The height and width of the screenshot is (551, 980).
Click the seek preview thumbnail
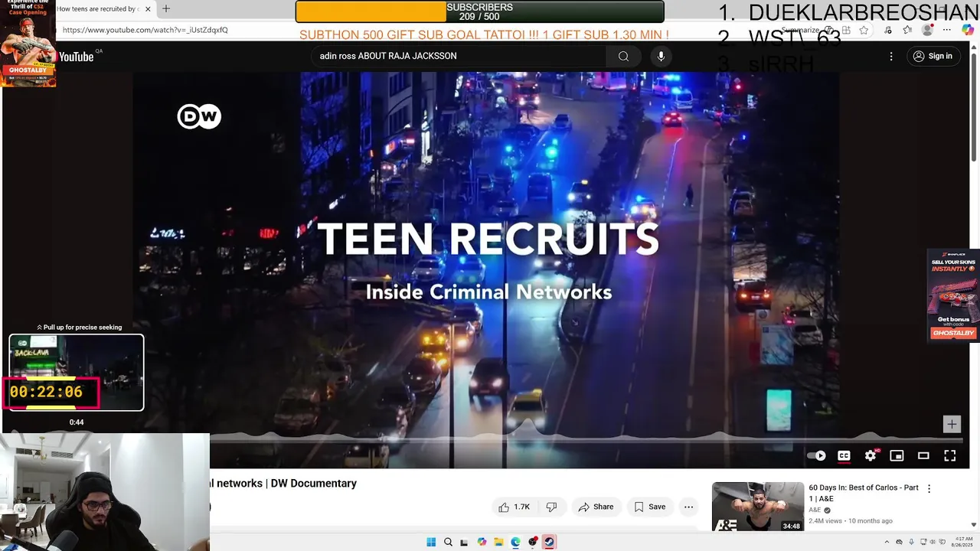click(x=77, y=373)
